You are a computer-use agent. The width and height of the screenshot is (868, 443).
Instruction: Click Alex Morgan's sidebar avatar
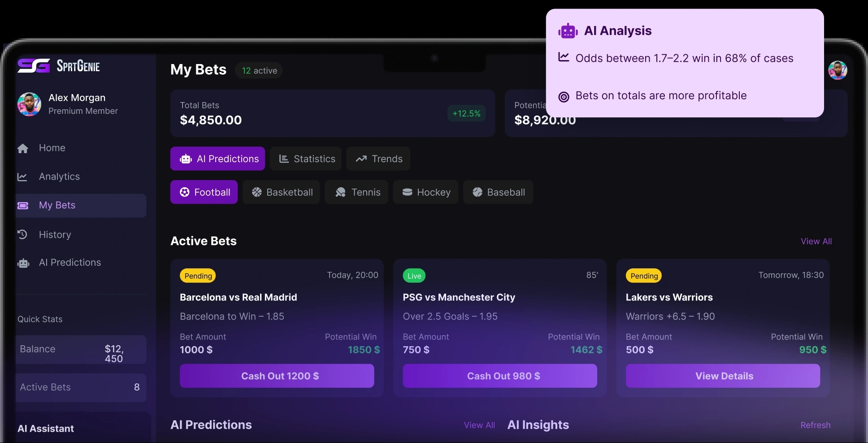click(x=29, y=104)
